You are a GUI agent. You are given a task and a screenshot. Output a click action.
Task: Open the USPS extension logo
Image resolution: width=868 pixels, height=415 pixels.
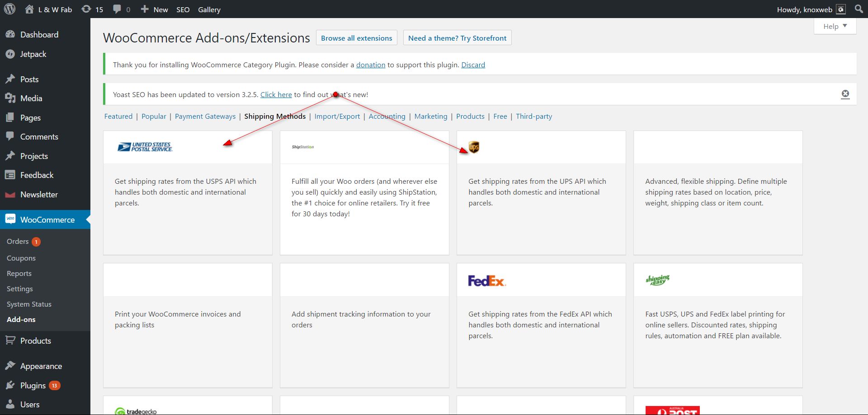[145, 147]
